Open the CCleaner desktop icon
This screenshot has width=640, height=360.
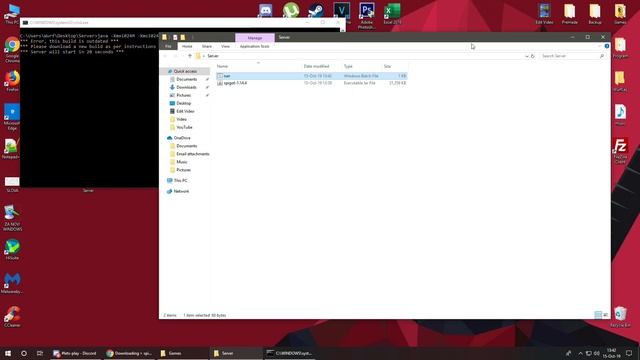coord(12,317)
